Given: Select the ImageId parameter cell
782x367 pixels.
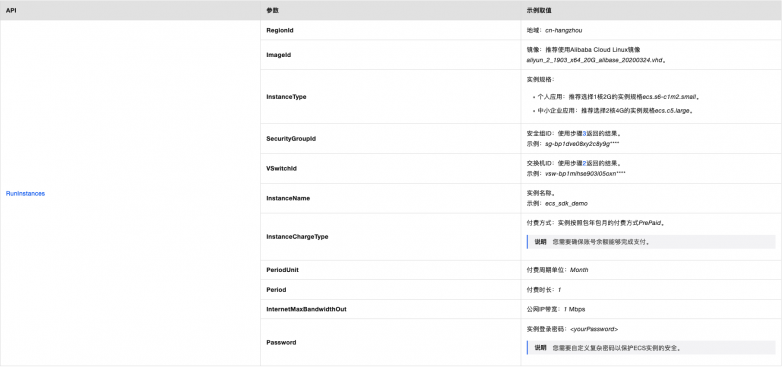Looking at the screenshot, I should point(391,55).
